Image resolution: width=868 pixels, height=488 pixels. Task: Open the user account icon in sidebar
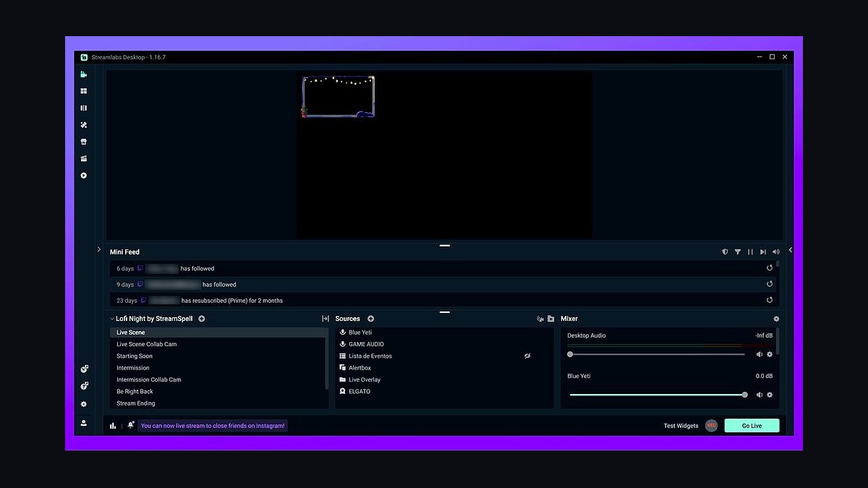click(x=84, y=423)
